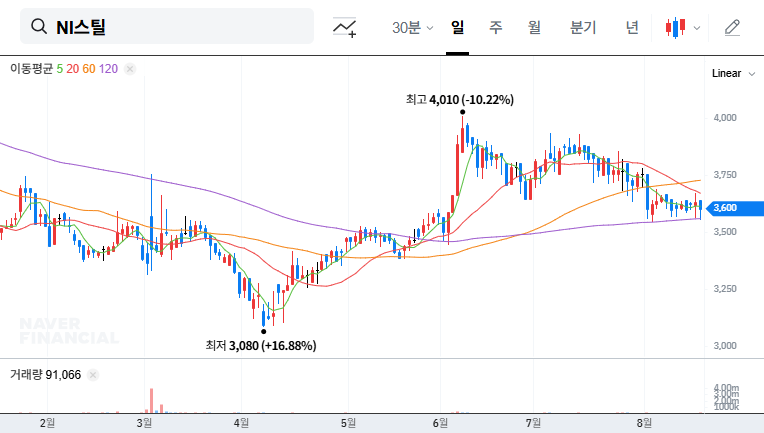The width and height of the screenshot is (764, 433).
Task: Click the 이동평균 indicator label
Action: (x=31, y=69)
